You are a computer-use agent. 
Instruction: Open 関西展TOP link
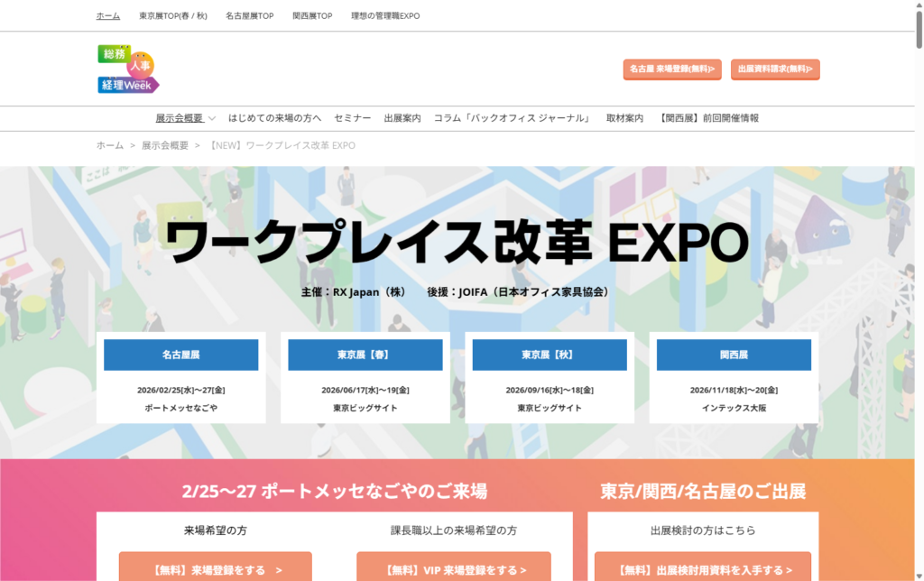(312, 16)
